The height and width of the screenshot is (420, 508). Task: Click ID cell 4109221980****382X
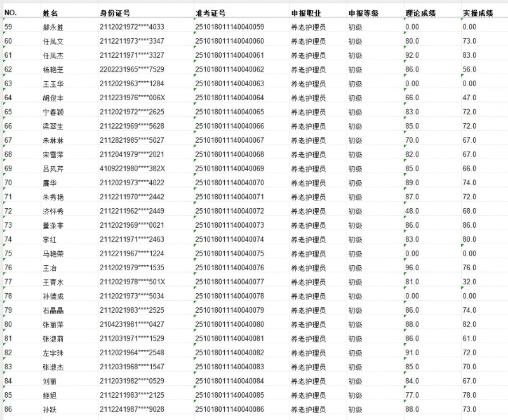coord(132,169)
